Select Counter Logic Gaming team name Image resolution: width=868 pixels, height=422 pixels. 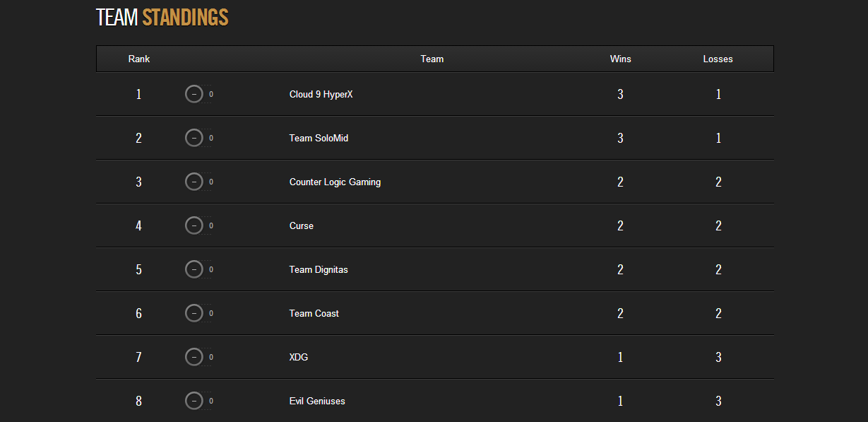[335, 182]
